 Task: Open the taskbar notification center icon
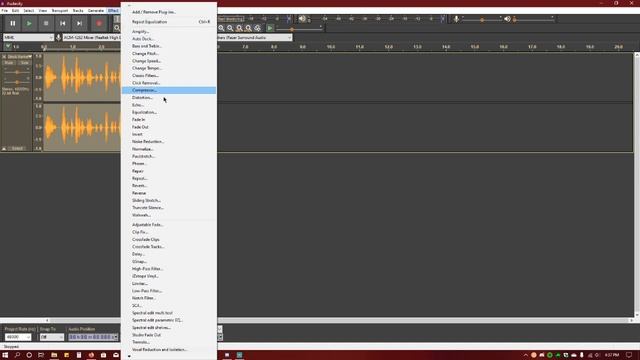[629, 355]
